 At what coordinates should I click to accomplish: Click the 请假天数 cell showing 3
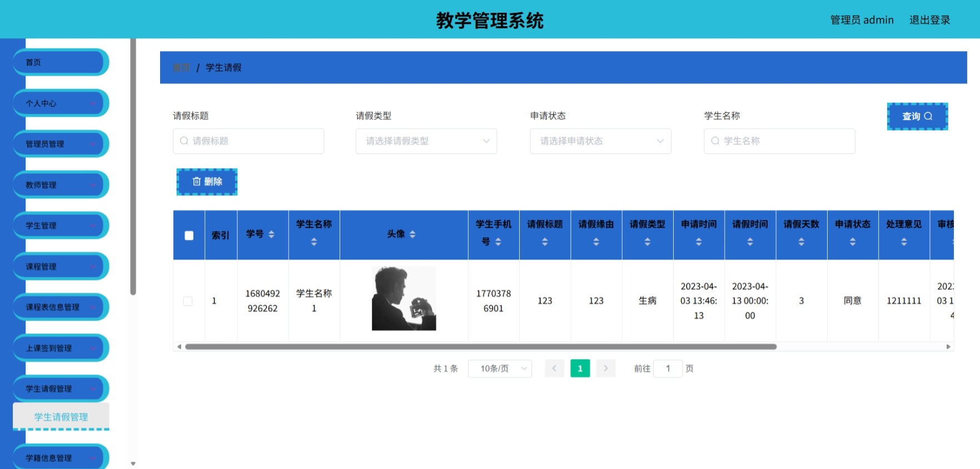pyautogui.click(x=801, y=301)
